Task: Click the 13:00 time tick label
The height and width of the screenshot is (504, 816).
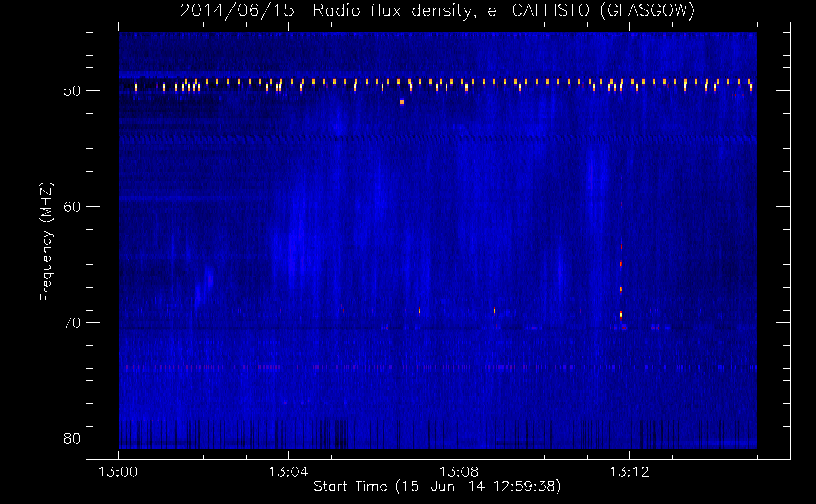Action: tap(118, 472)
